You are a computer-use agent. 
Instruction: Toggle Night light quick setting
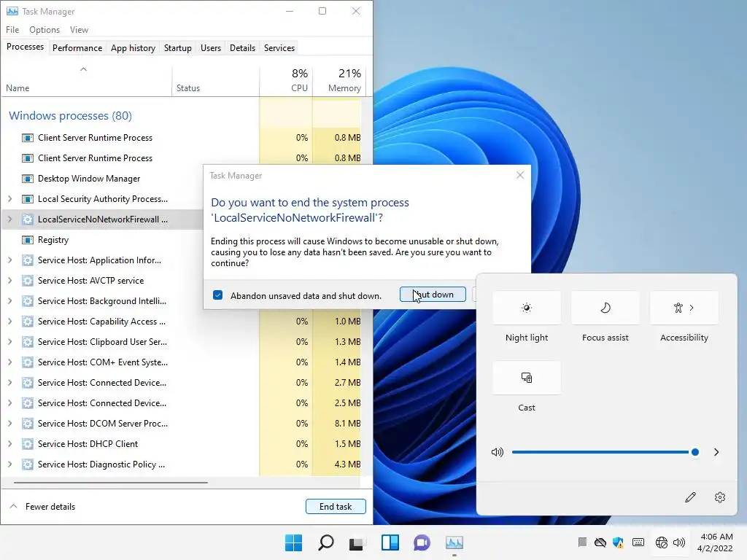(x=527, y=308)
